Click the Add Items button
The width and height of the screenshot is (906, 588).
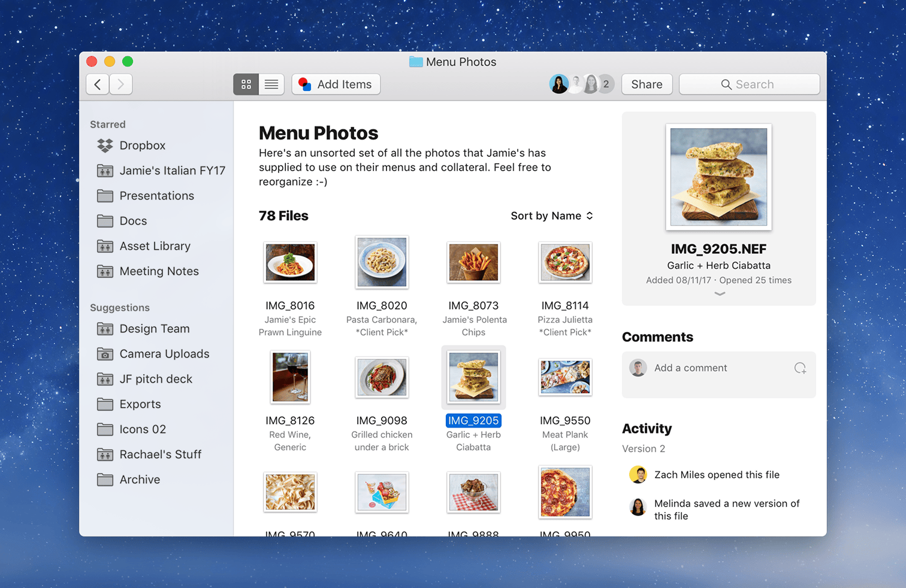(336, 84)
